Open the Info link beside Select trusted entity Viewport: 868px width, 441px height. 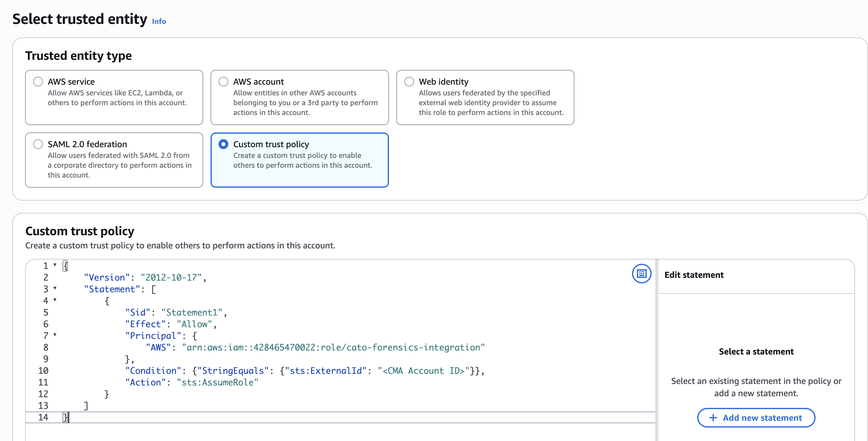[159, 21]
